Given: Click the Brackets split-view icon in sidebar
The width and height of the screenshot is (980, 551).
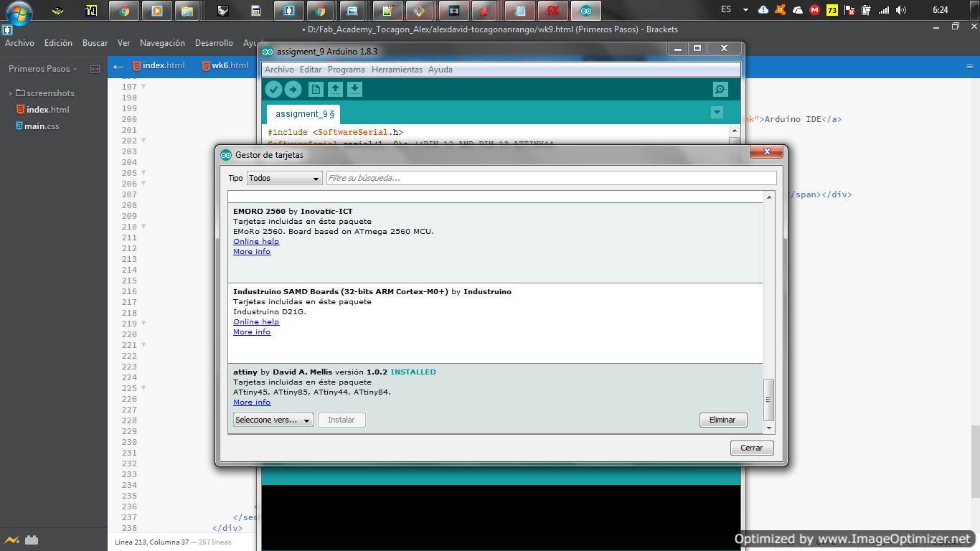Looking at the screenshot, I should [x=95, y=69].
